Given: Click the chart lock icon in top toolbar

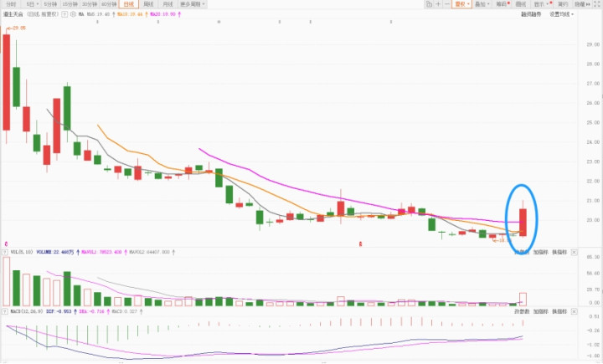Looking at the screenshot, I should [x=429, y=4].
